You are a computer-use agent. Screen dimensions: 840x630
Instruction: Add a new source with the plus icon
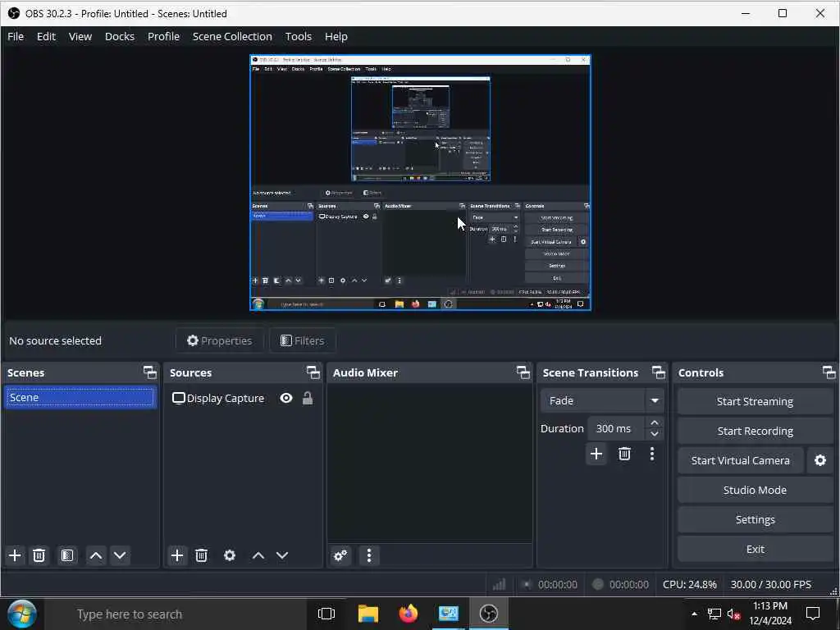177,555
